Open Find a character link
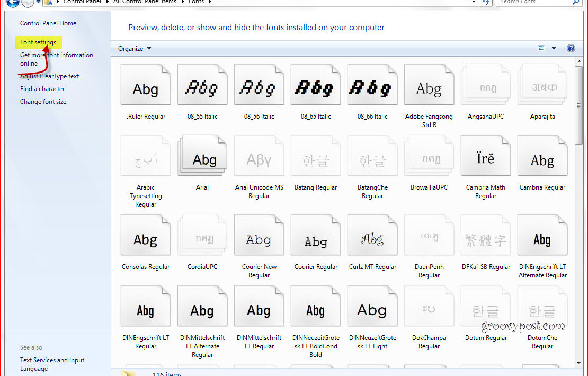Screen dimensions: 588x376 point(42,89)
